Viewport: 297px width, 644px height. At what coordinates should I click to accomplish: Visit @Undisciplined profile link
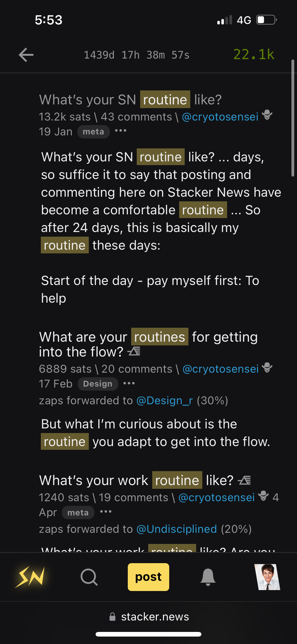177,529
